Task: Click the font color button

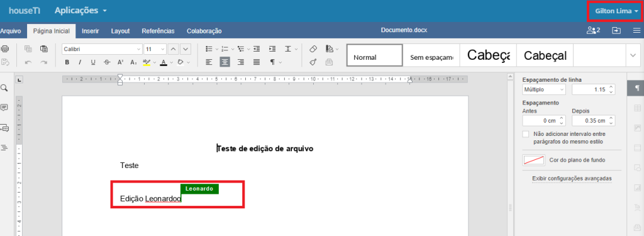Action: click(x=164, y=62)
